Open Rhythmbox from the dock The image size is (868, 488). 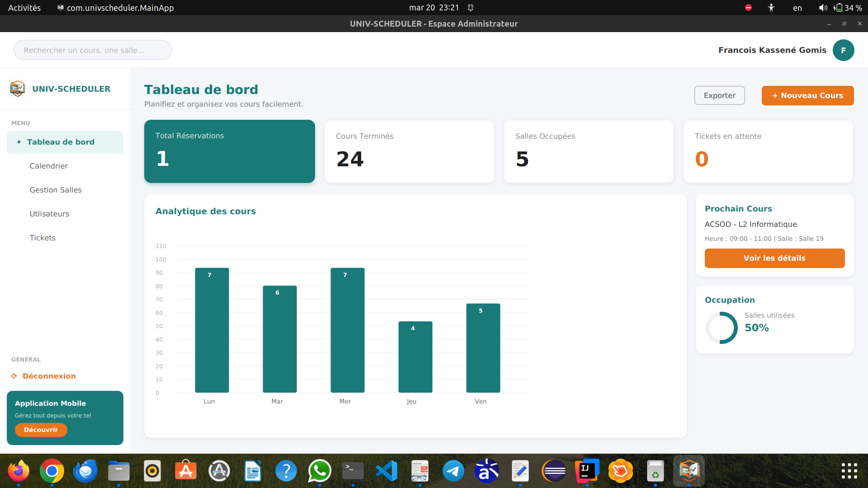[152, 471]
